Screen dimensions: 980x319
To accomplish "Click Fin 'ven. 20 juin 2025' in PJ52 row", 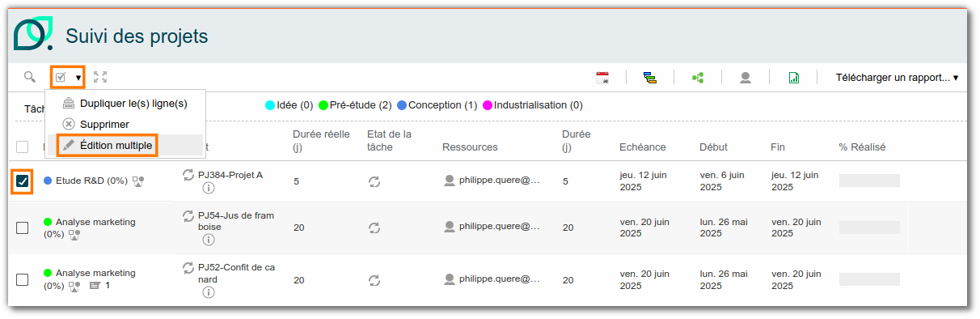I will point(796,279).
